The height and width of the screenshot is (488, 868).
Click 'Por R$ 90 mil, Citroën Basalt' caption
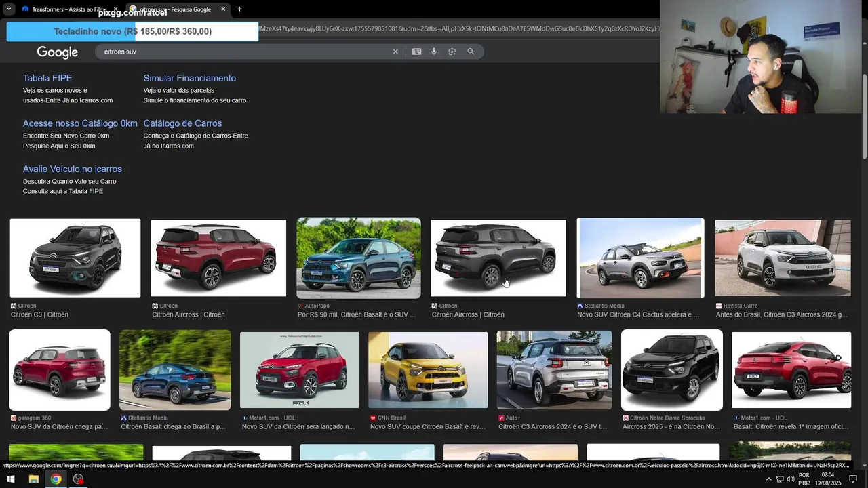point(357,314)
